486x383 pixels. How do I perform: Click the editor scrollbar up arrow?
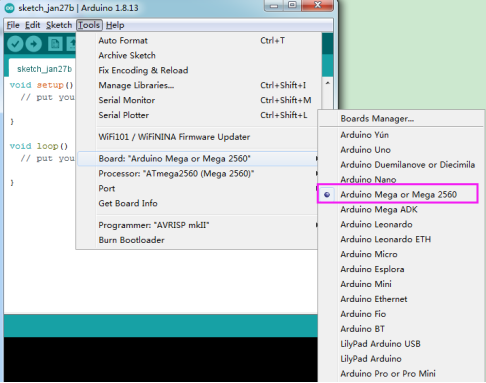click(x=328, y=83)
